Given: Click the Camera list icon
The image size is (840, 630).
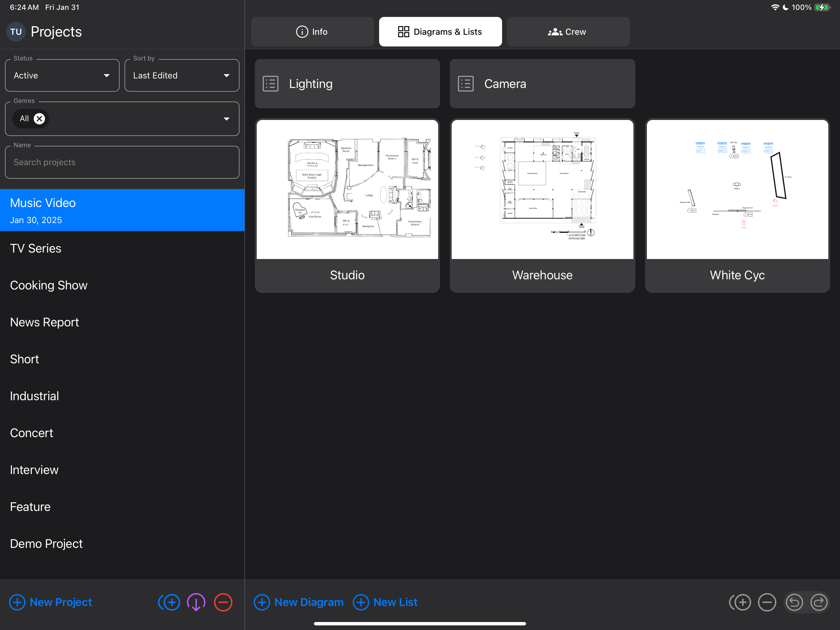Looking at the screenshot, I should 466,84.
